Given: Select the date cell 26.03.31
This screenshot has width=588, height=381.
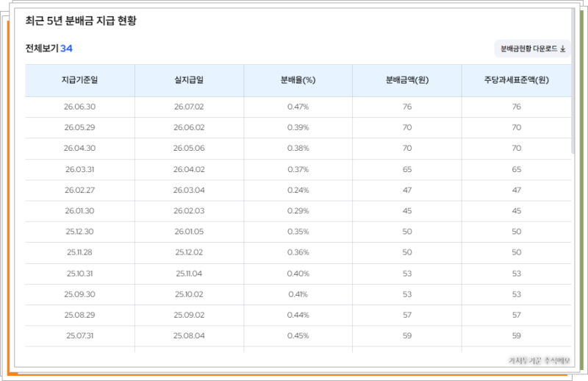Looking at the screenshot, I should [x=79, y=169].
